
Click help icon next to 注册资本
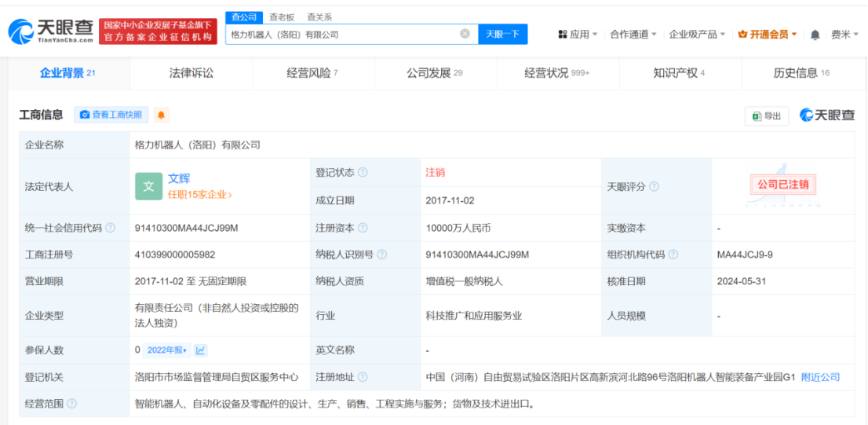coord(363,229)
